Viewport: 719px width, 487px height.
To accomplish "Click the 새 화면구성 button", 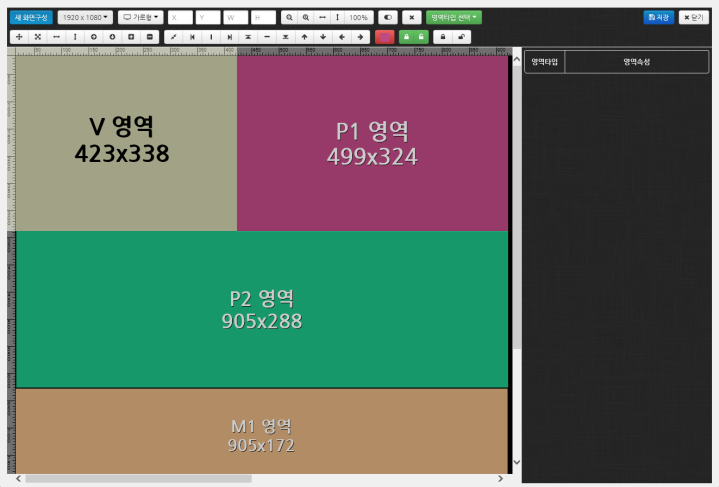I will (31, 18).
